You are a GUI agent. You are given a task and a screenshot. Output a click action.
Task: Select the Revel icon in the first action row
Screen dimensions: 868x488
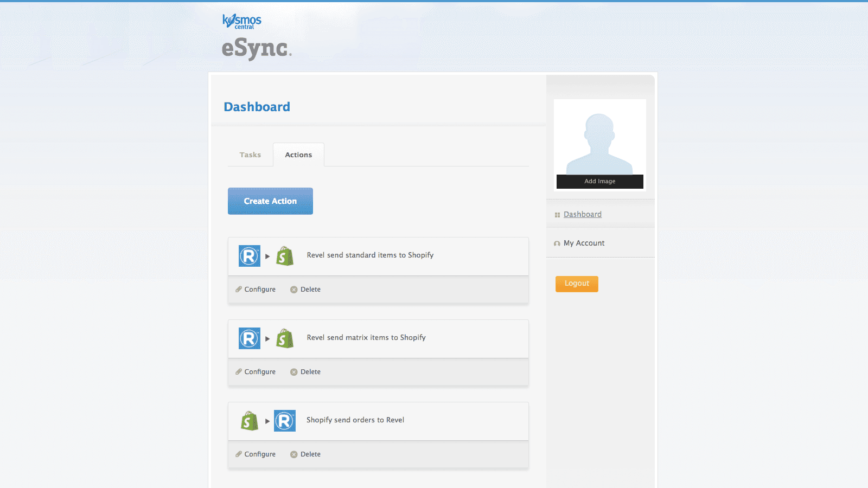[x=248, y=256]
